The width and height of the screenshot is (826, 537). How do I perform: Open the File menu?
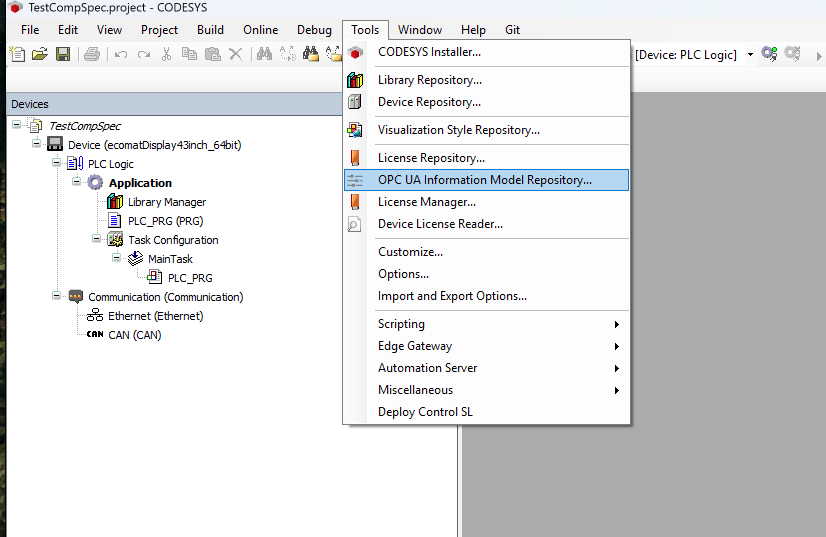click(30, 30)
